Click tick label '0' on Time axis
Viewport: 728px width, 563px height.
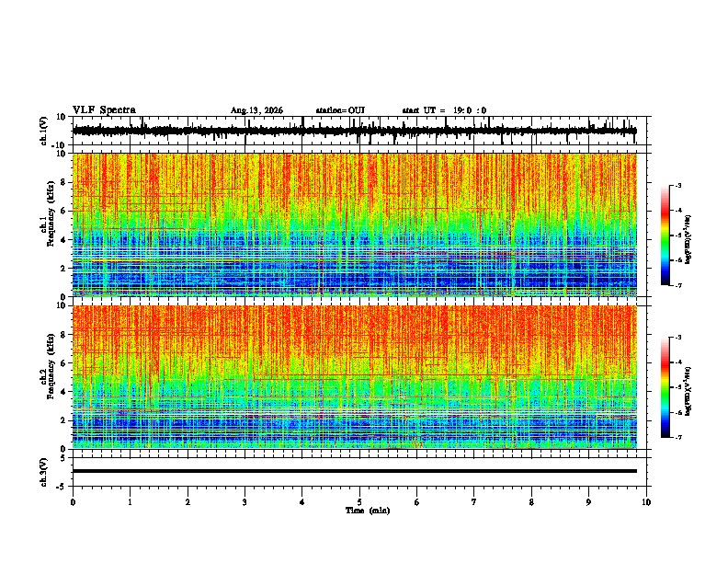[x=73, y=502]
